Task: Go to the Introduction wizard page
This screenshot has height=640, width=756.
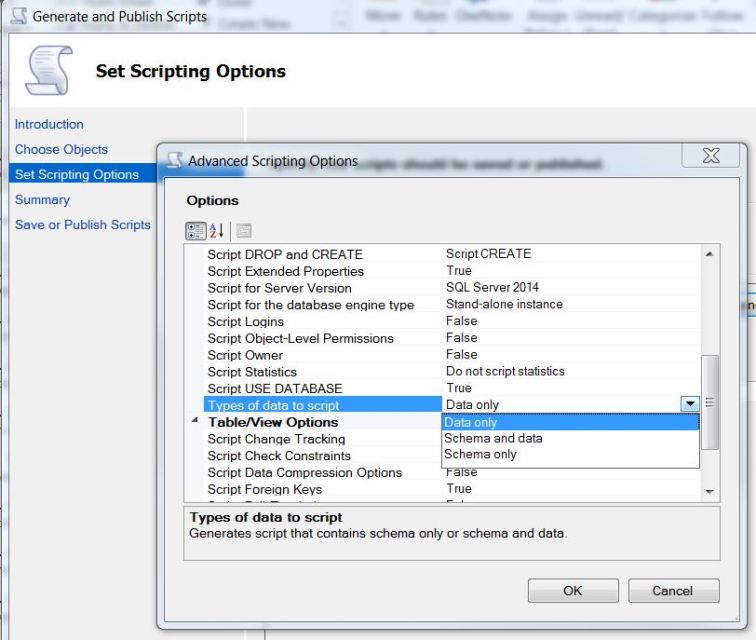Action: (x=49, y=124)
